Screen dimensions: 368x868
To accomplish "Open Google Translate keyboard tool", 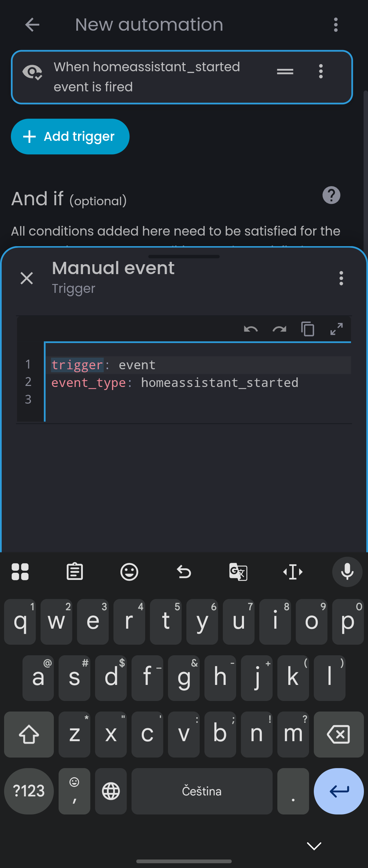I will (x=238, y=572).
